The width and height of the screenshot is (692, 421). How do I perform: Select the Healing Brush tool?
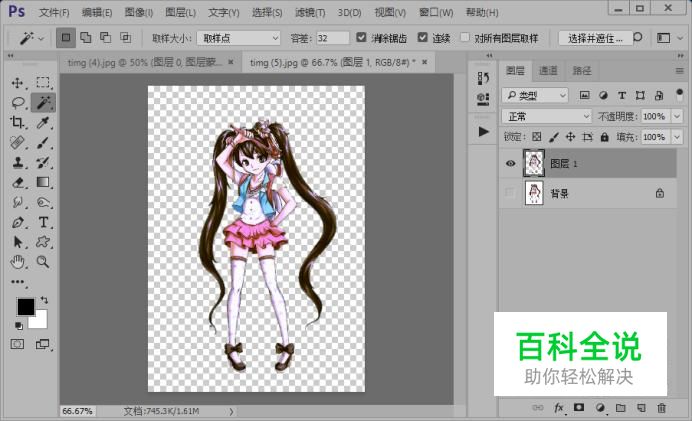(17, 143)
